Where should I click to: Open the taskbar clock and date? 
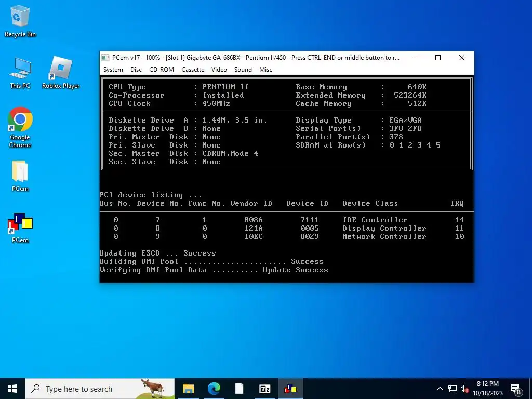487,389
